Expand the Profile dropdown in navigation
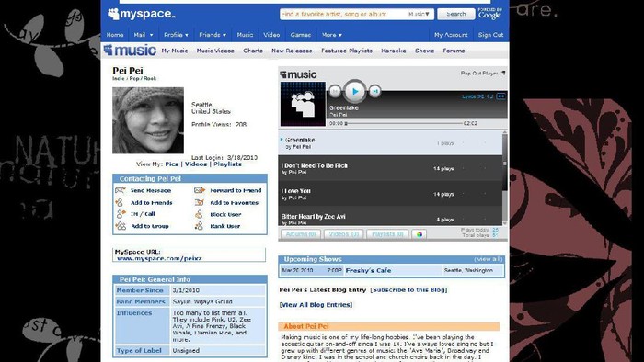Image resolution: width=644 pixels, height=362 pixels. (x=176, y=35)
